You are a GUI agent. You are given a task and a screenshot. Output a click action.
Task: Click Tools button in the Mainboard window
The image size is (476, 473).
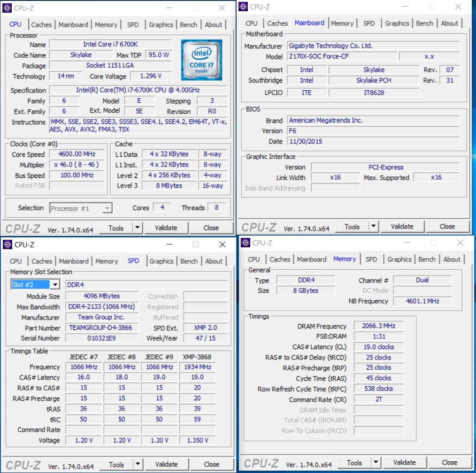(x=352, y=227)
